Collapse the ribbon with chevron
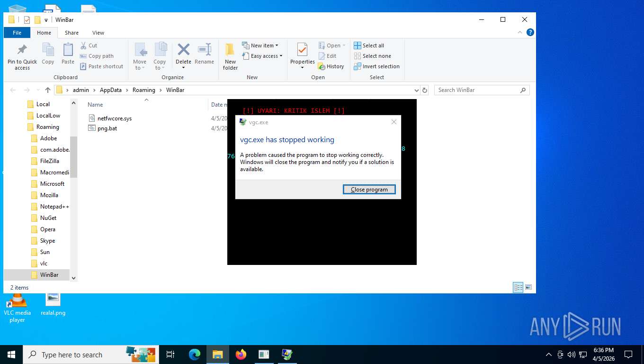The height and width of the screenshot is (364, 644). click(521, 32)
